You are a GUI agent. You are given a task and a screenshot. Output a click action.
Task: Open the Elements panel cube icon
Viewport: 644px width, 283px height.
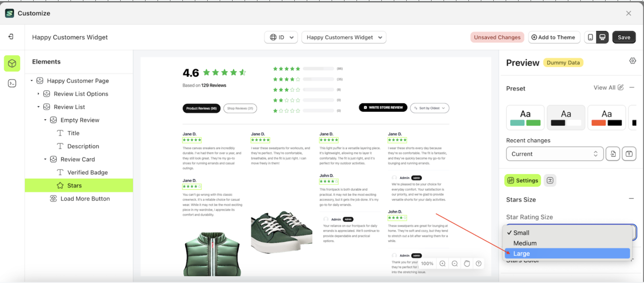12,63
